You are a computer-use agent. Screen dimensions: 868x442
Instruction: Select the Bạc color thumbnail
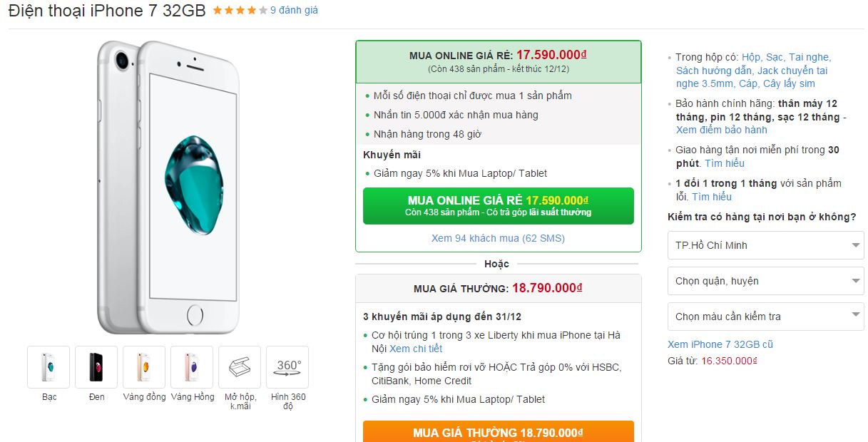(48, 366)
